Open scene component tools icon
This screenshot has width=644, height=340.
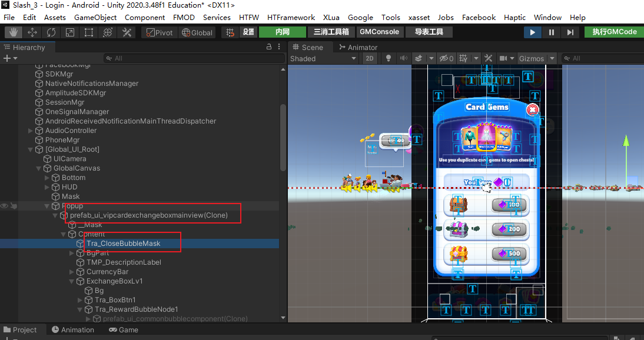click(x=488, y=58)
